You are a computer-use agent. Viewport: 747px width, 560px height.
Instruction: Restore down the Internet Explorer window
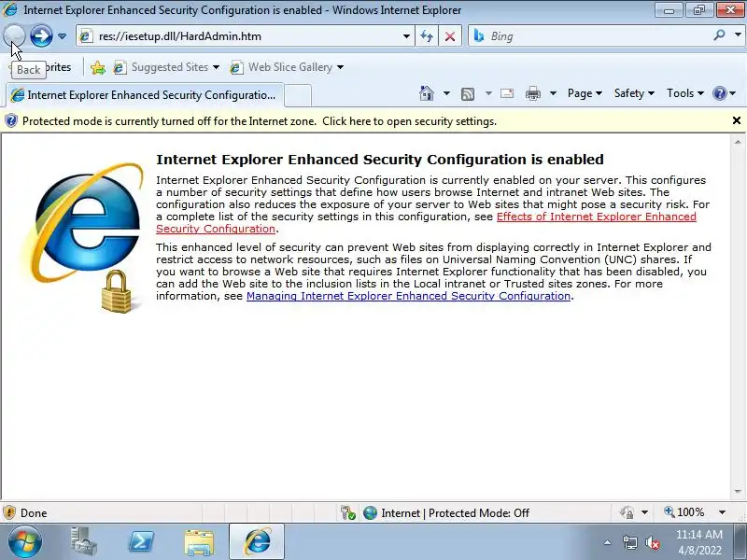pyautogui.click(x=698, y=10)
